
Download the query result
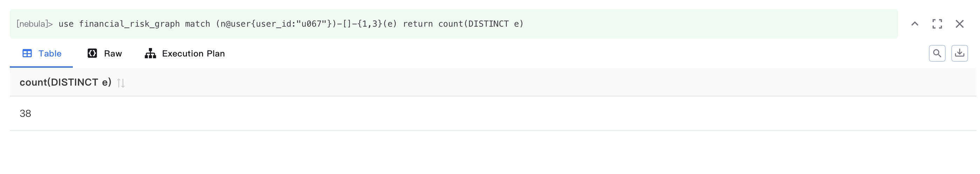point(959,53)
